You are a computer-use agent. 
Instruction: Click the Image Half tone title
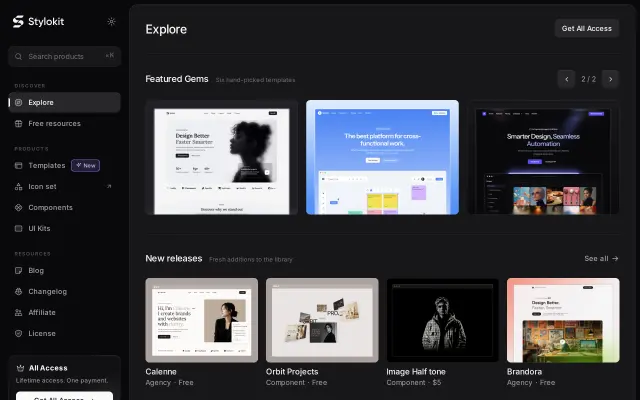[x=416, y=372]
